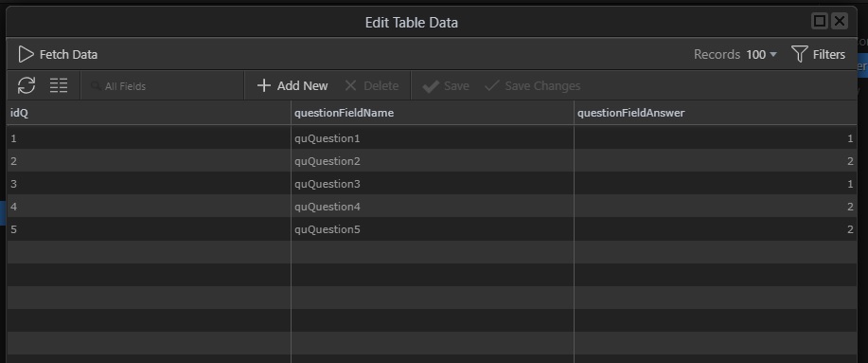
Task: Select the quQuestion4 cell
Action: (x=433, y=207)
